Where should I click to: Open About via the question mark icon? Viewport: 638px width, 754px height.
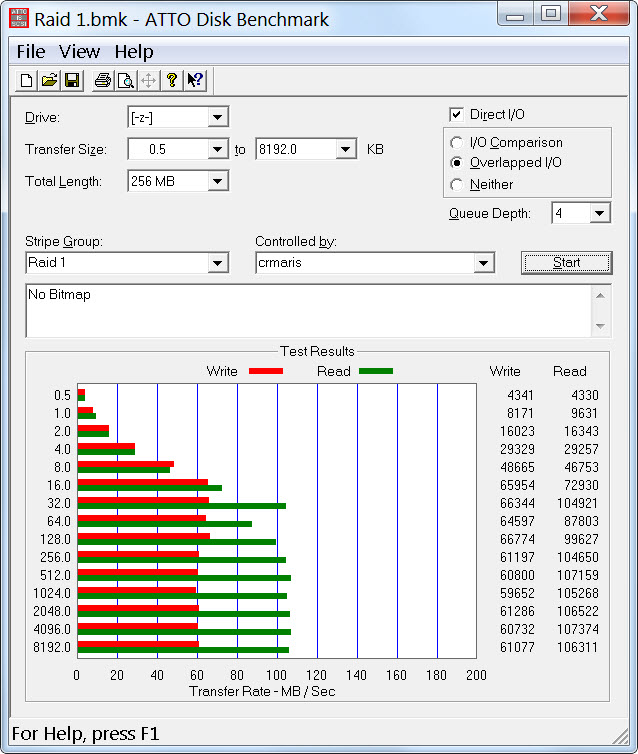(172, 80)
